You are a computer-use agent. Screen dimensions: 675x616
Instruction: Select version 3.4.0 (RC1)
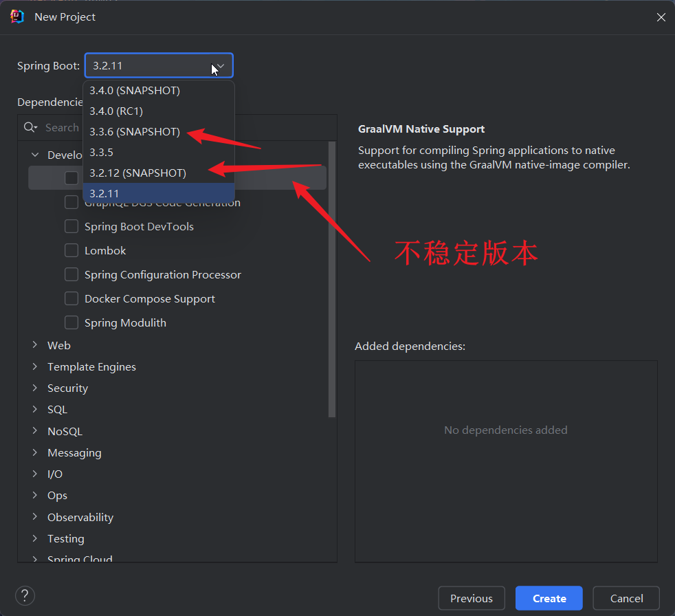(x=158, y=111)
